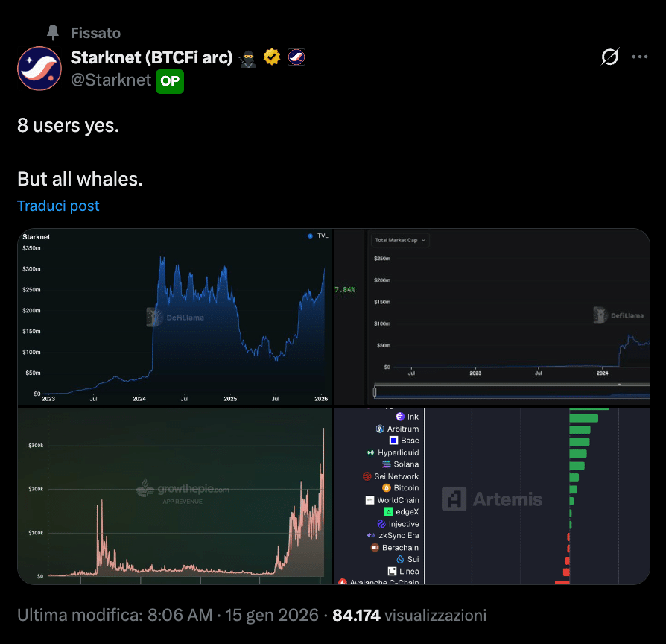Viewport: 666px width, 644px height.
Task: Click the 7.84% green percentage value
Action: [345, 289]
